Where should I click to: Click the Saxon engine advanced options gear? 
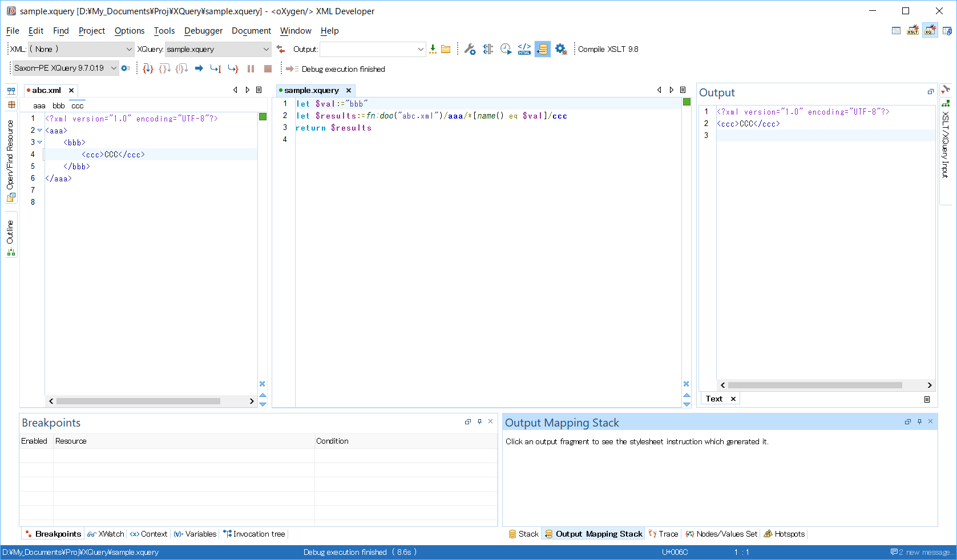(126, 68)
